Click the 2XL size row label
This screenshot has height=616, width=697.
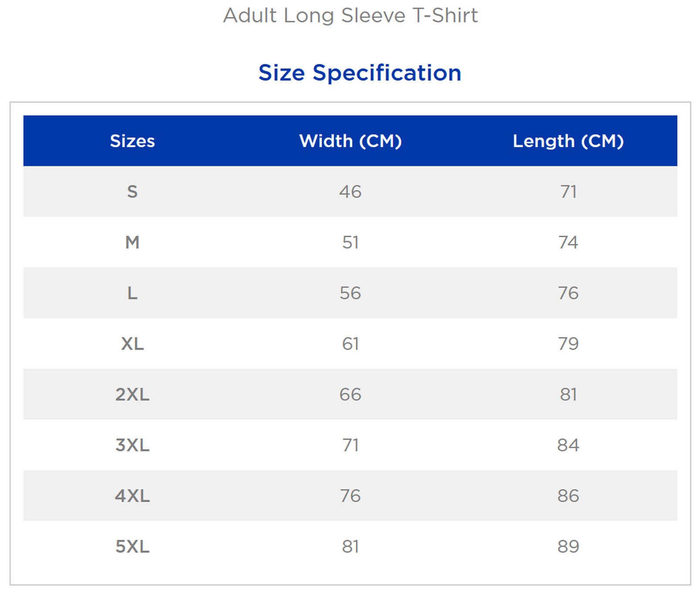tap(132, 394)
